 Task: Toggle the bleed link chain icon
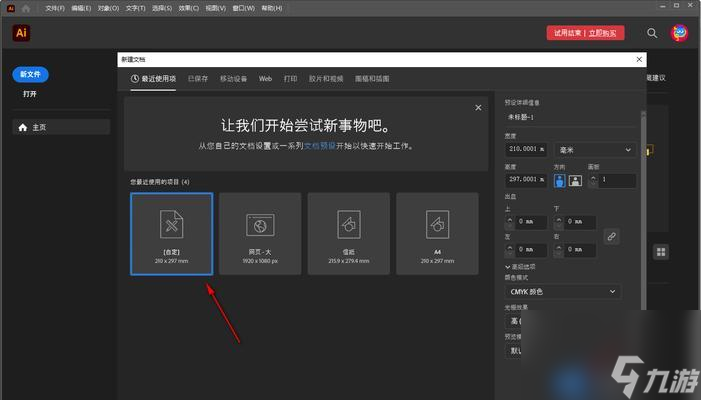click(612, 236)
